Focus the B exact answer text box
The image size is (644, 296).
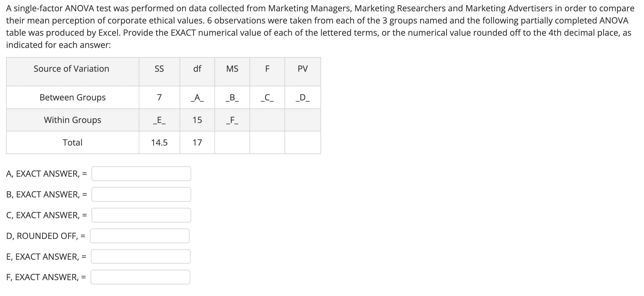pos(141,194)
